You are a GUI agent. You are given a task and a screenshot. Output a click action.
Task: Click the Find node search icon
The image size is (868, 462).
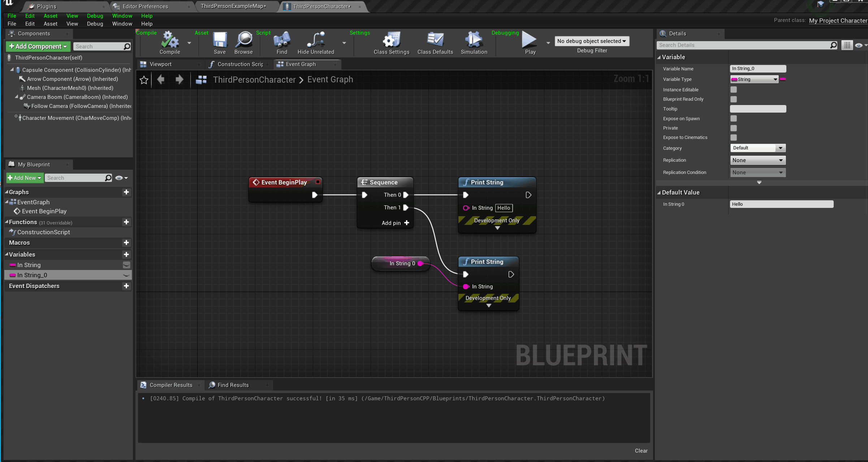coord(282,43)
